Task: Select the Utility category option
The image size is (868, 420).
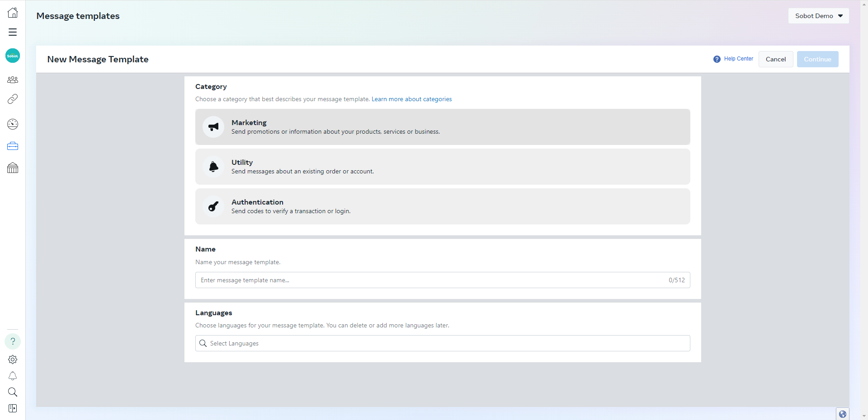Action: coord(443,167)
